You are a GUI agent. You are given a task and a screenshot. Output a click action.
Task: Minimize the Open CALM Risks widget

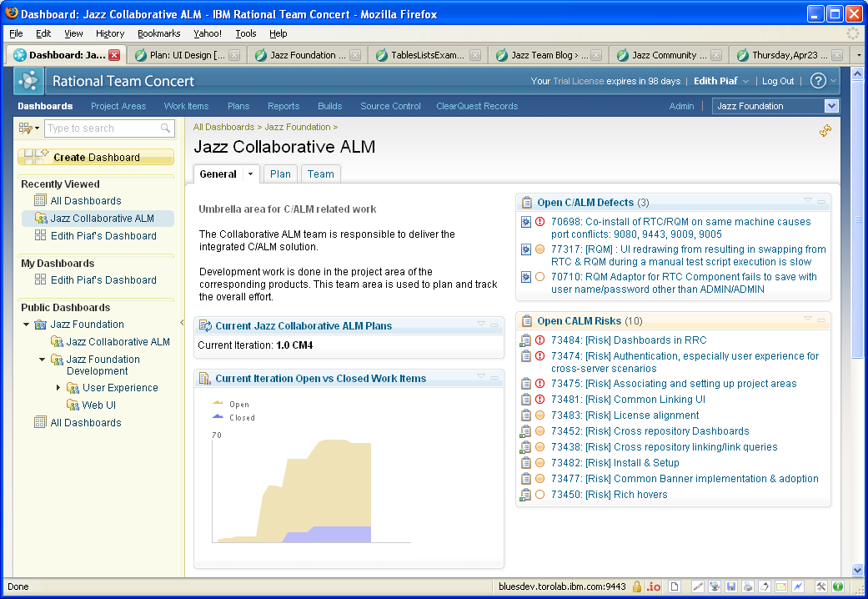point(821,320)
